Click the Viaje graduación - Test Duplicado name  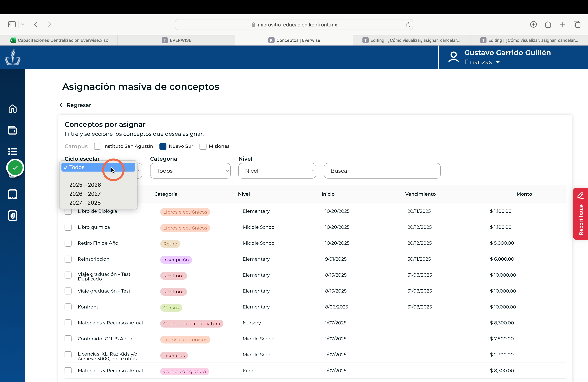tap(104, 277)
